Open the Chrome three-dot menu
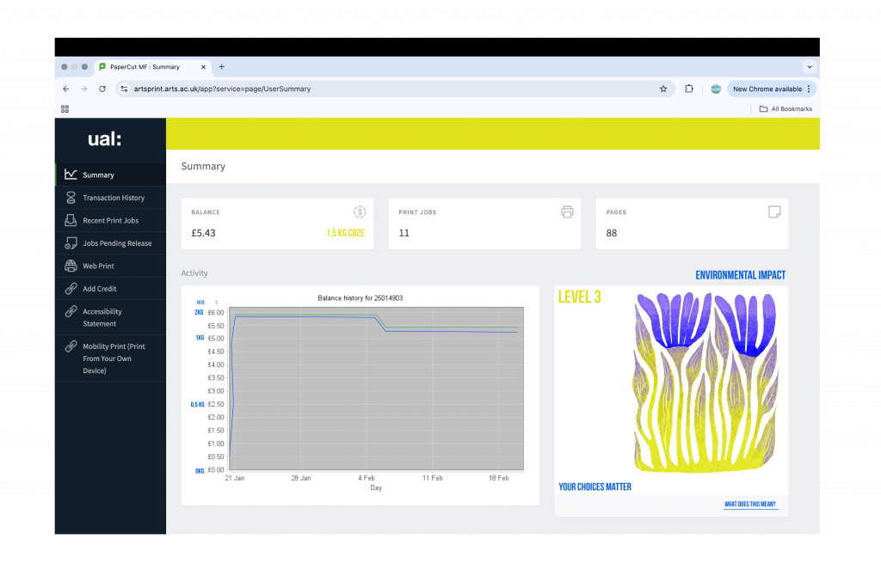Screen dimensions: 881x588 point(809,89)
